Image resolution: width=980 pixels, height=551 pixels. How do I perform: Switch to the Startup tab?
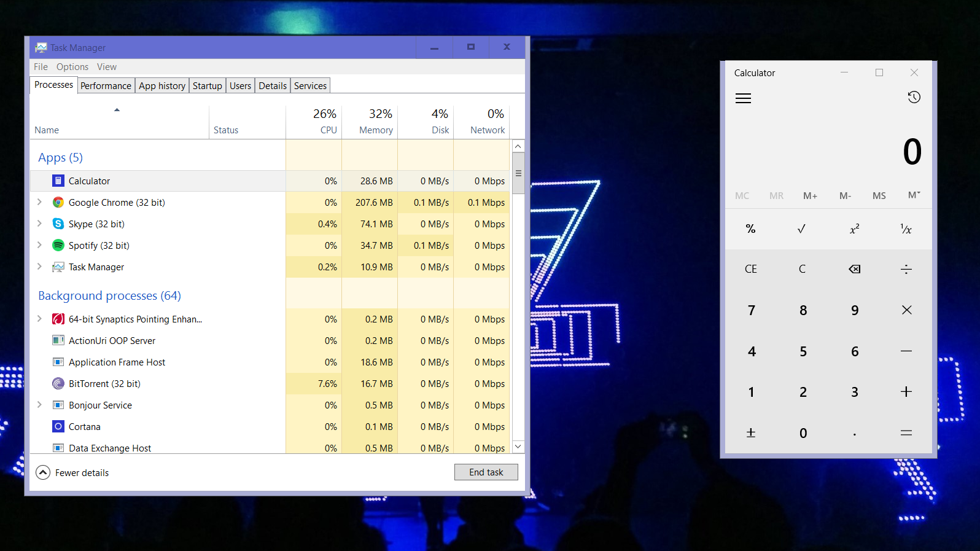click(208, 86)
